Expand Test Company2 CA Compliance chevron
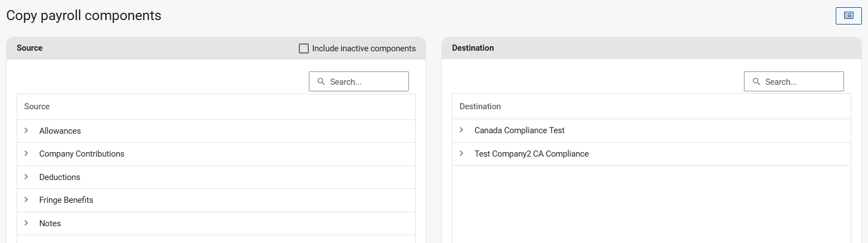This screenshot has height=243, width=868. (x=461, y=153)
